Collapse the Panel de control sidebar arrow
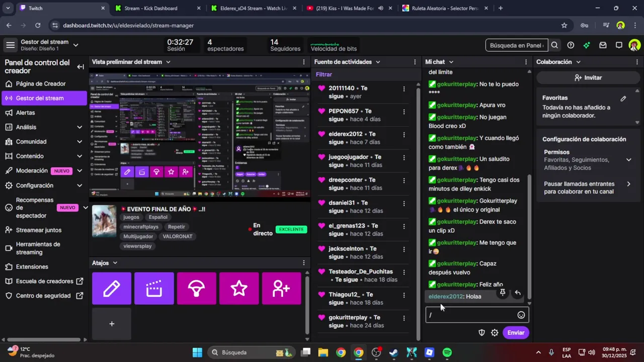The width and height of the screenshot is (644, 362). [x=80, y=67]
